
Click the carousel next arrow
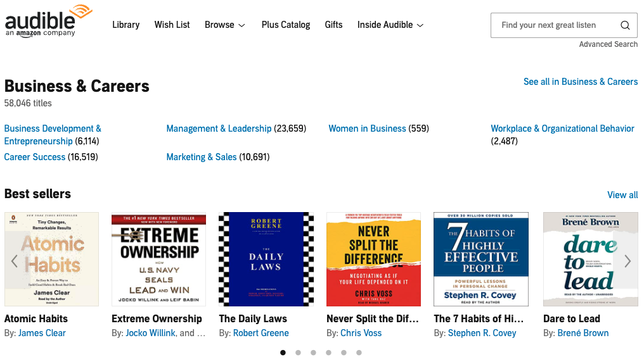(628, 261)
